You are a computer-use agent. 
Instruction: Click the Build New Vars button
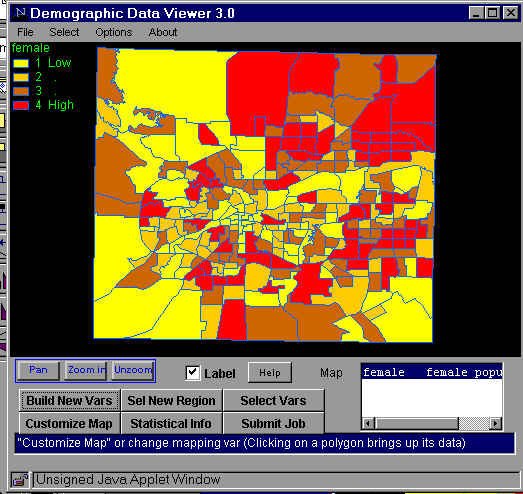point(69,400)
